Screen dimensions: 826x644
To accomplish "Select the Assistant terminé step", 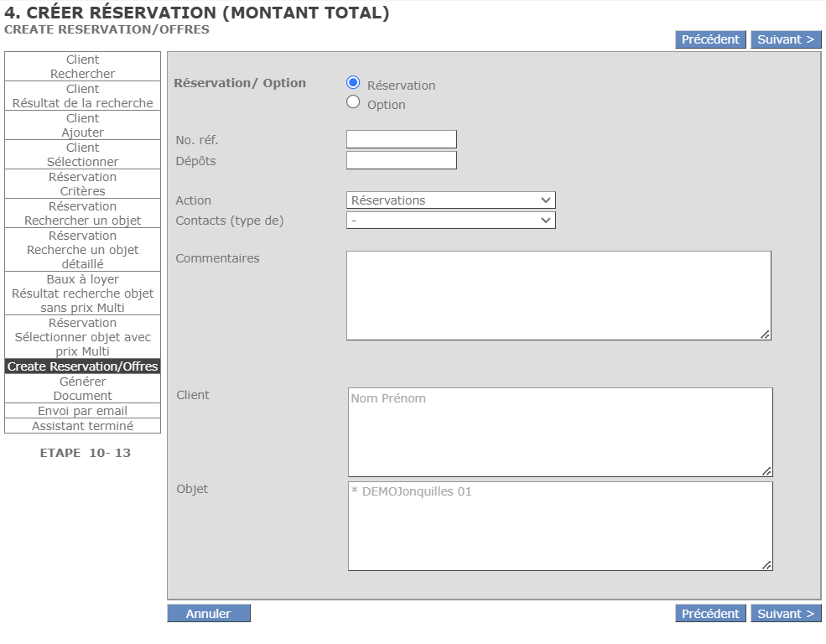I will 82,426.
